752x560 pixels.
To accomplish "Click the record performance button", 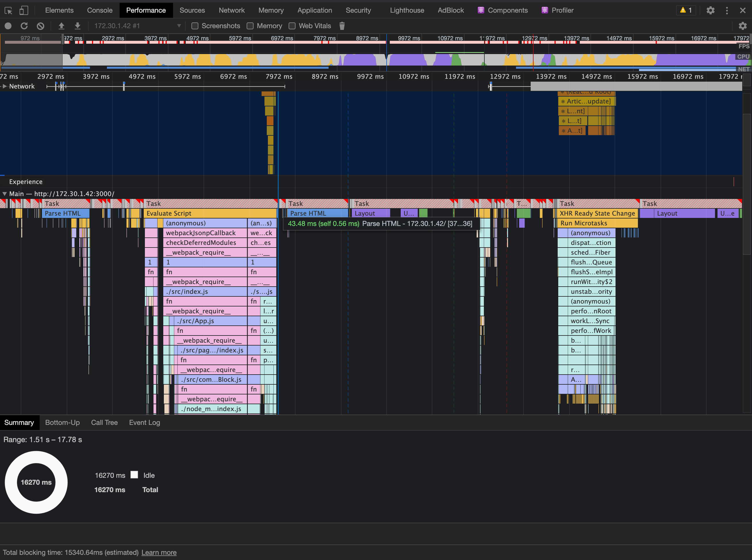I will click(x=8, y=26).
